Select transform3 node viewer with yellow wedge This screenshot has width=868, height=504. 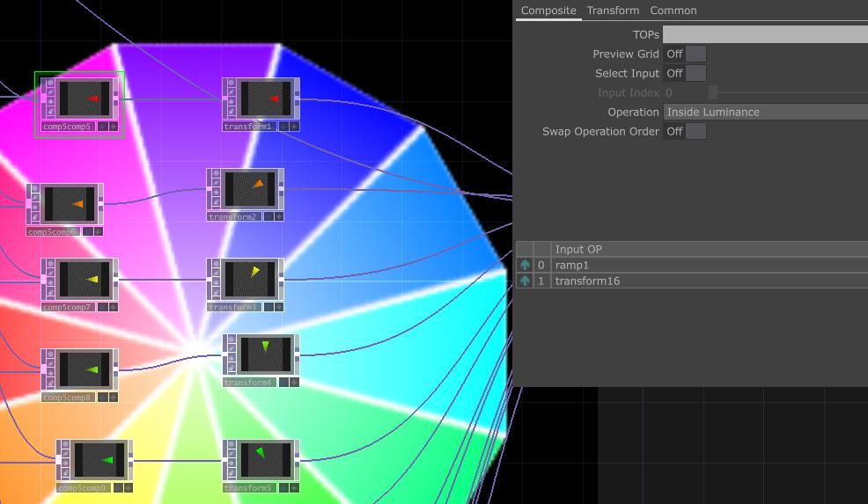coord(250,280)
